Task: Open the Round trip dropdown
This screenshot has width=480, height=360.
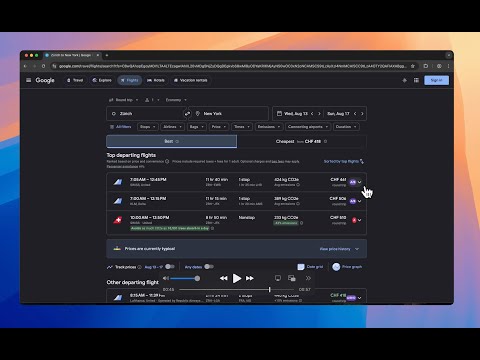Action: (x=124, y=100)
